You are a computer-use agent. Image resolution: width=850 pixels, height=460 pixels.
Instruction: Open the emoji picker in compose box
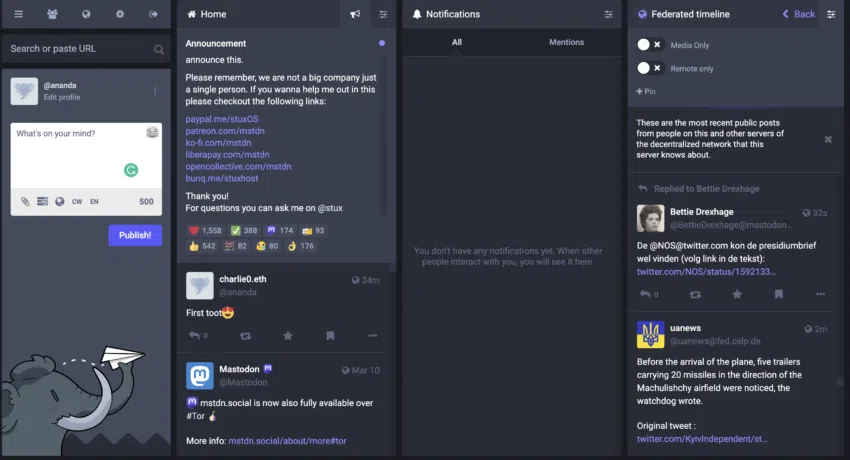pos(152,132)
